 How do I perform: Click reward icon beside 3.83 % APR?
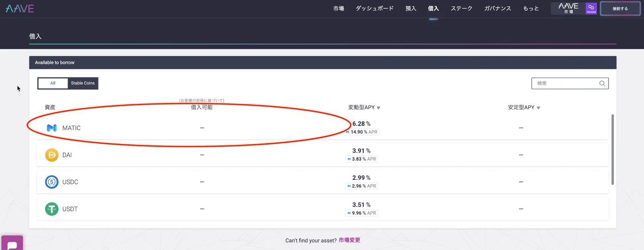point(349,159)
